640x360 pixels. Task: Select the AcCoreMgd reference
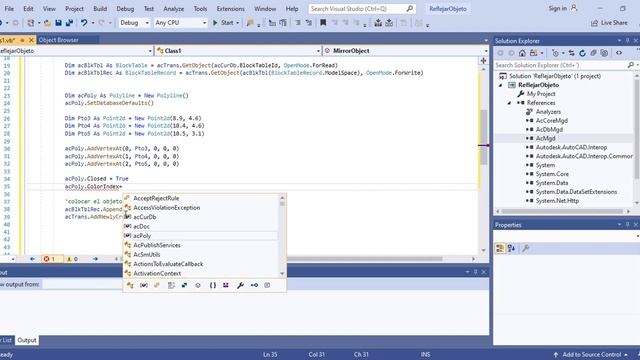coord(551,120)
